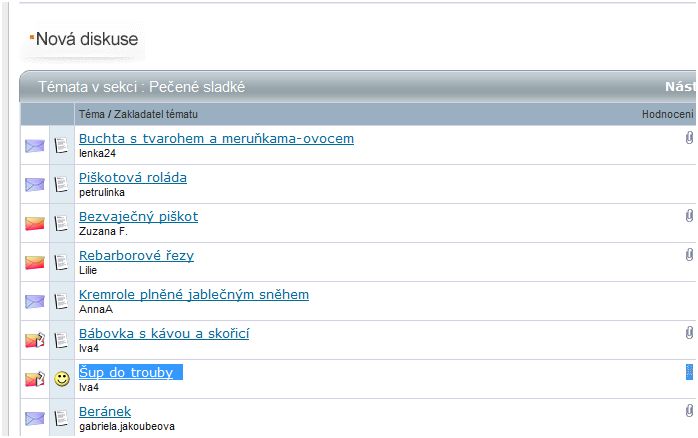Click the smiley face icon in Šup do trouby row
698x438 pixels.
pyautogui.click(x=62, y=379)
